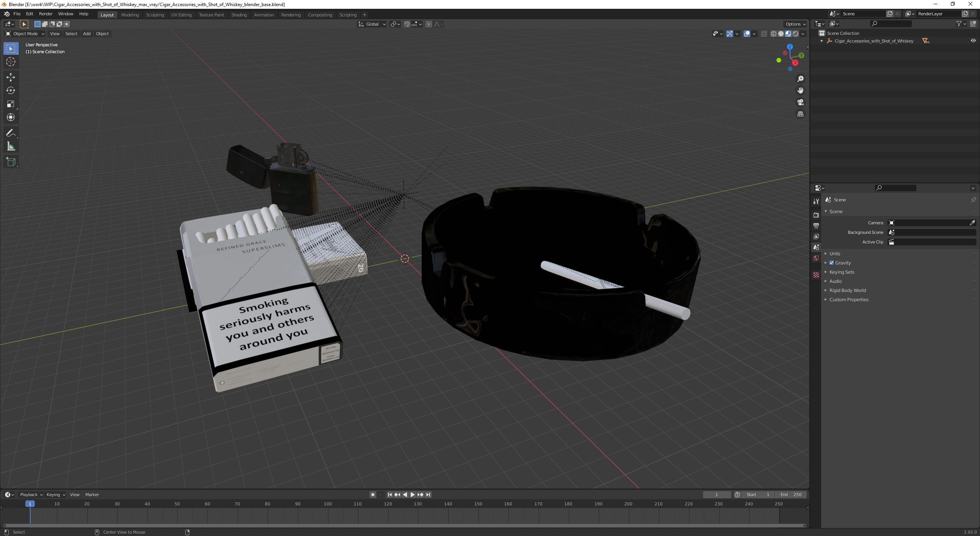Switch to the Scripting workspace tab
This screenshot has height=536, width=980.
coord(348,15)
